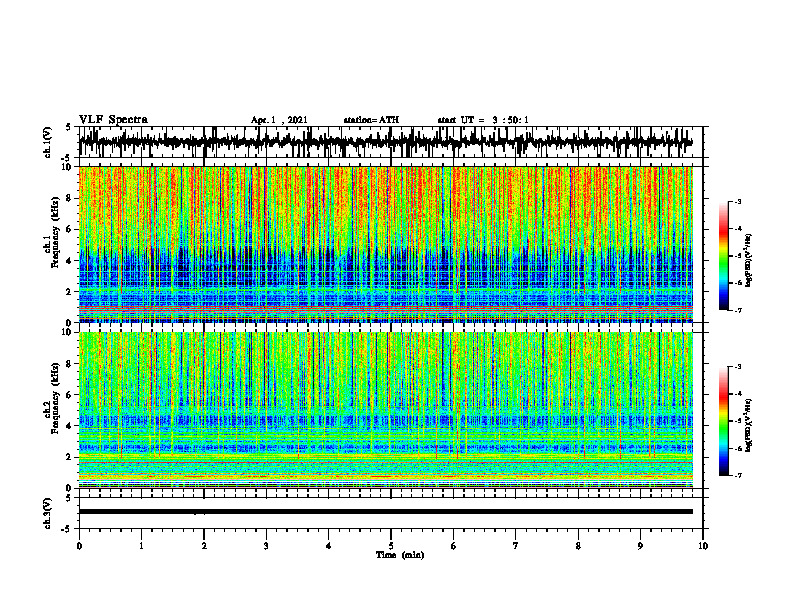Viewport: 792px width, 612px height.
Task: Click the time axis tick label "4"
Action: (x=329, y=545)
